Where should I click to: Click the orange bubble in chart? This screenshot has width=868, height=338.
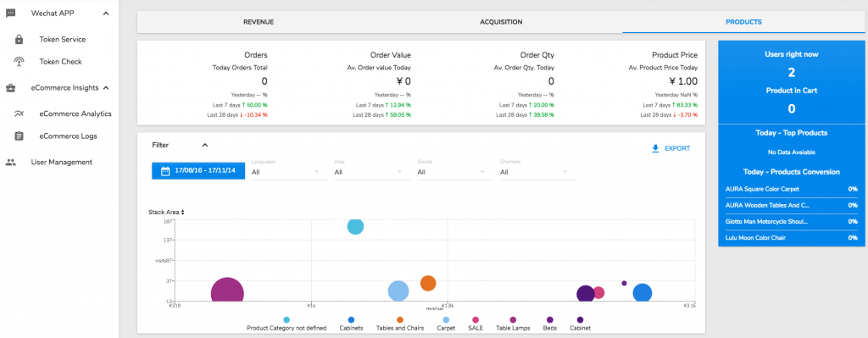pos(428,283)
